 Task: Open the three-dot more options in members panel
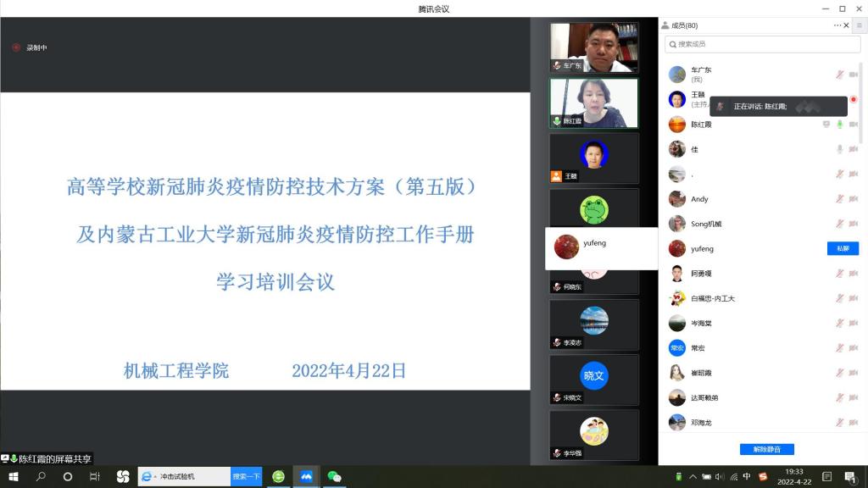click(x=837, y=25)
